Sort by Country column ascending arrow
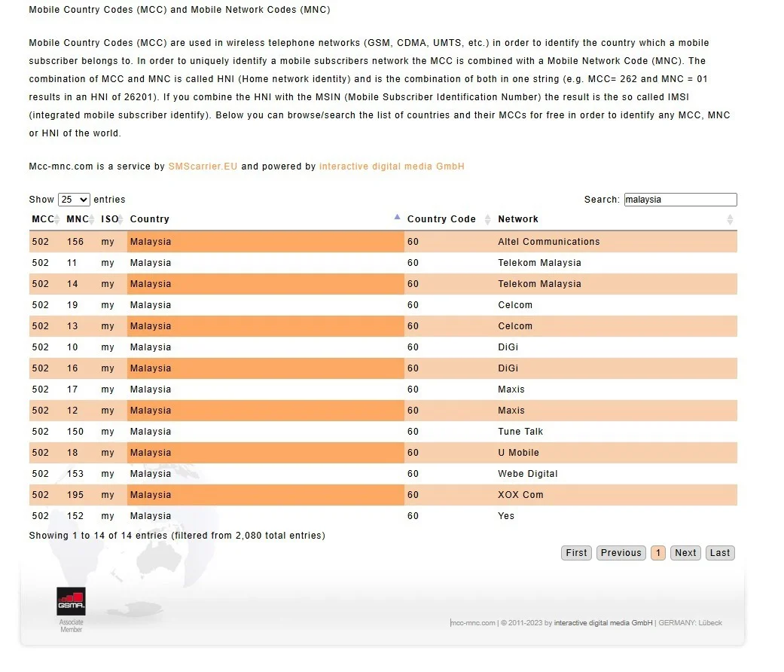 coord(397,217)
